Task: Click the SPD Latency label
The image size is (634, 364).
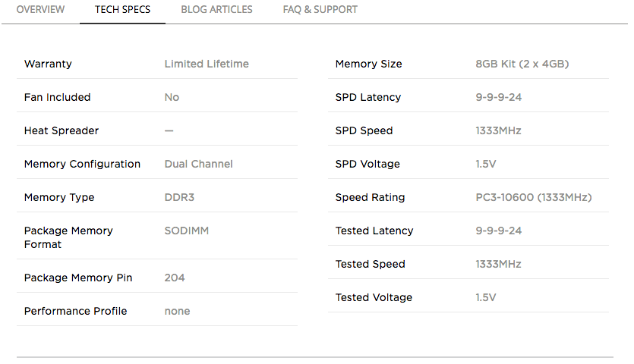Action: tap(367, 97)
